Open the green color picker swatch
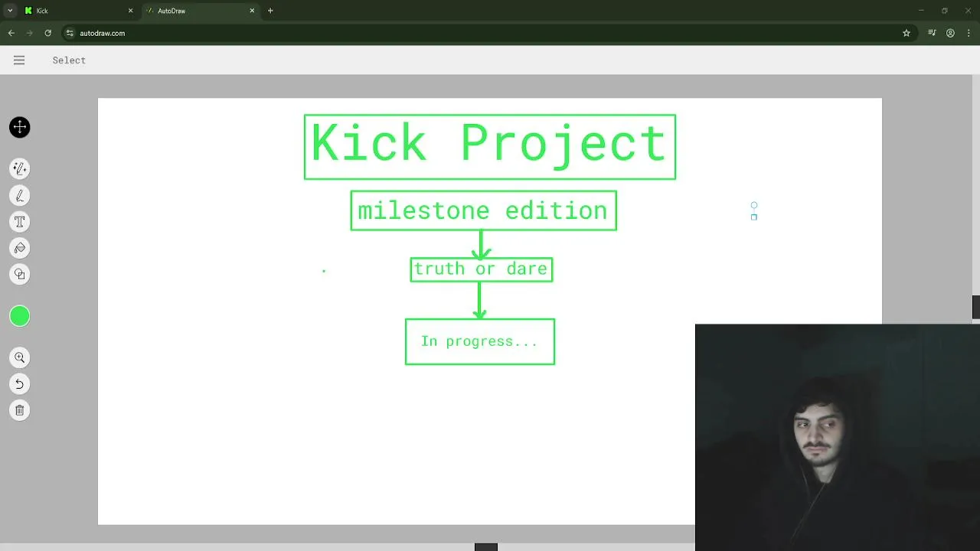The height and width of the screenshot is (551, 980). [x=20, y=316]
